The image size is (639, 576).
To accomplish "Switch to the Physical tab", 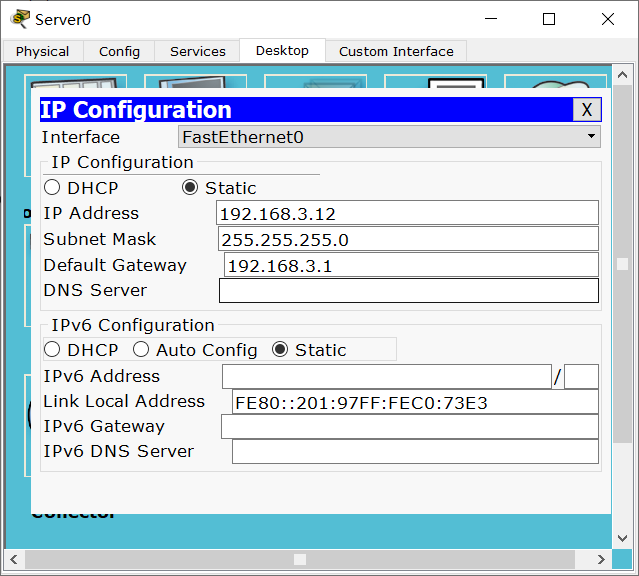I will tap(42, 51).
